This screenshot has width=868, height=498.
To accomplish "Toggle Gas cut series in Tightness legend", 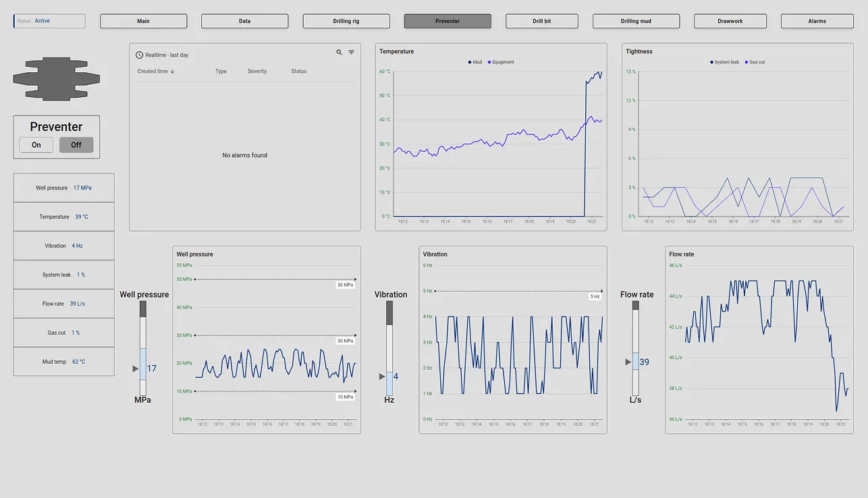I will click(x=755, y=62).
